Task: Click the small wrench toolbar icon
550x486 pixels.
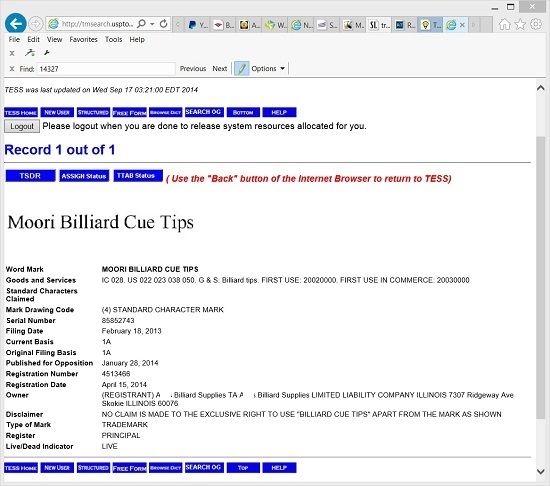Action: pyautogui.click(x=47, y=53)
